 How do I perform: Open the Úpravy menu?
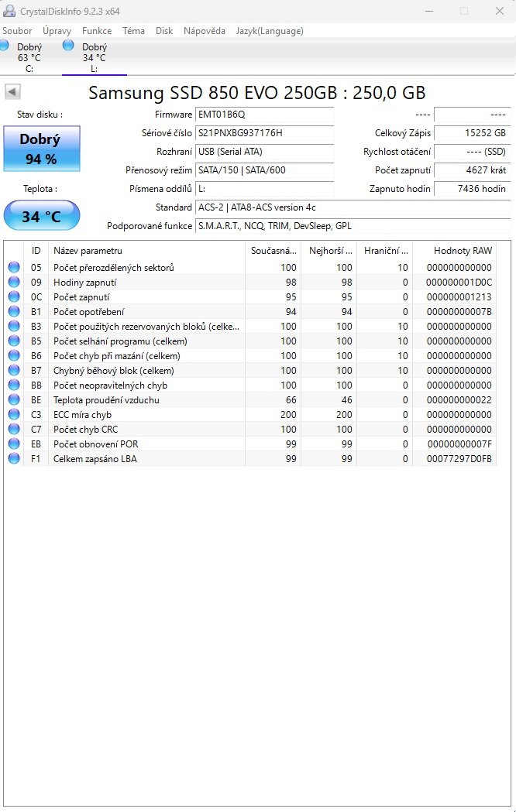(57, 30)
